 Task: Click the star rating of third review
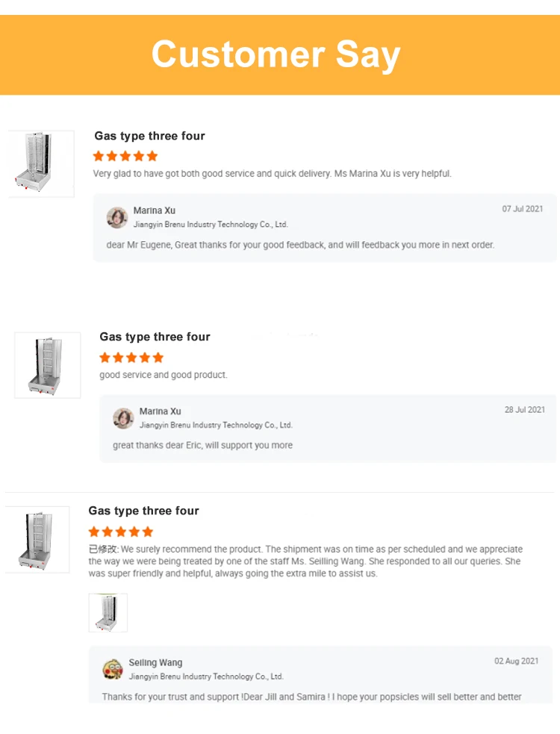coord(121,532)
